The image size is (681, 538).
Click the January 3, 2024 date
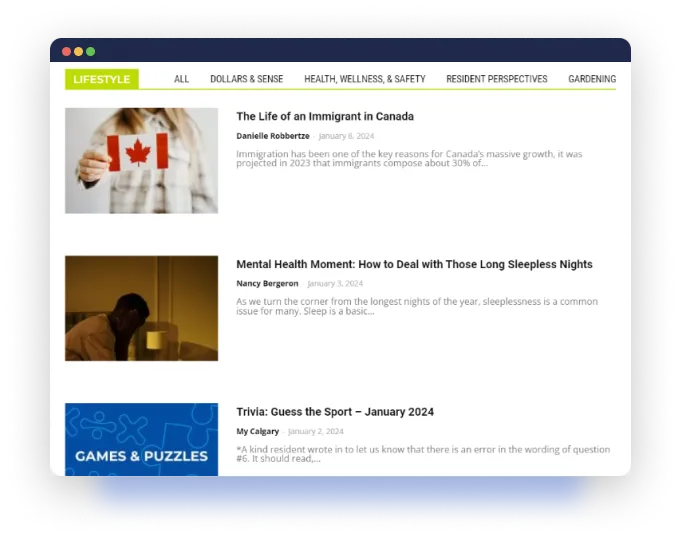[x=335, y=284]
